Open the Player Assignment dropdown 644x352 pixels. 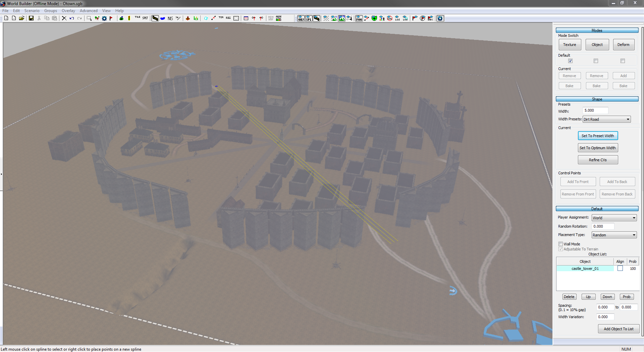tap(614, 218)
